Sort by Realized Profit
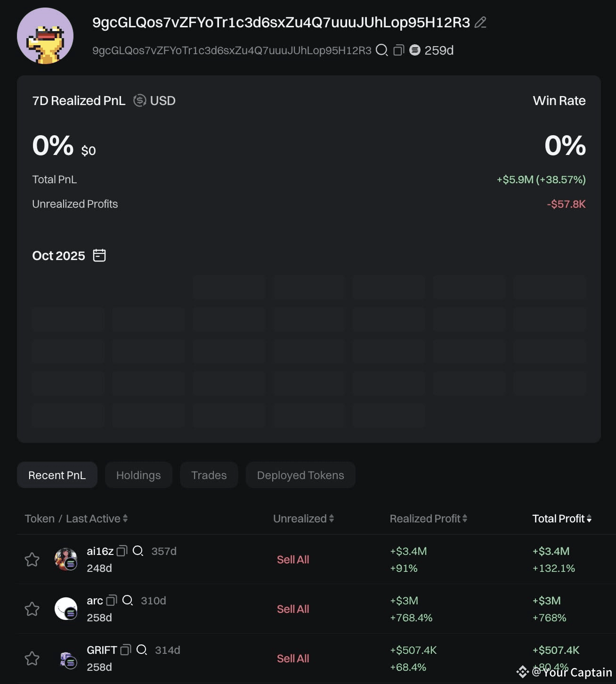The height and width of the screenshot is (684, 616). [x=465, y=518]
